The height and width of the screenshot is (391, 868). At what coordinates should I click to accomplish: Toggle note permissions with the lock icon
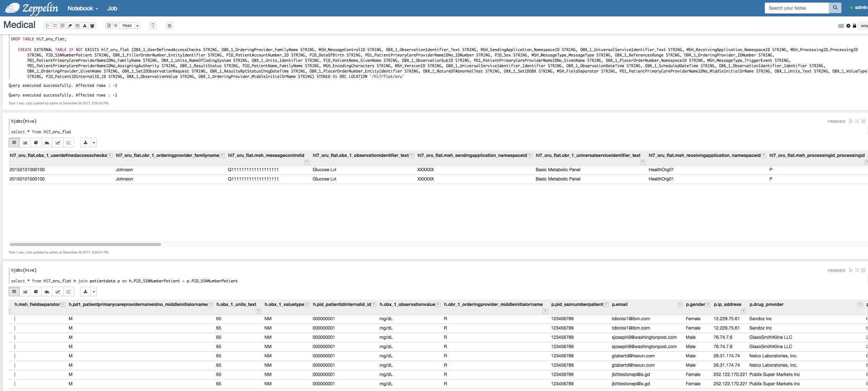click(854, 25)
